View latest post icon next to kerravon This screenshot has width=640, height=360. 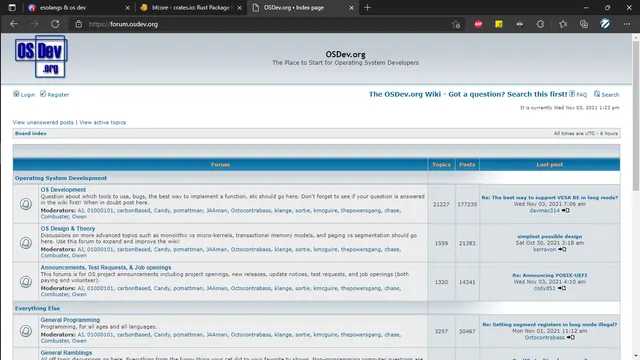[x=562, y=249]
